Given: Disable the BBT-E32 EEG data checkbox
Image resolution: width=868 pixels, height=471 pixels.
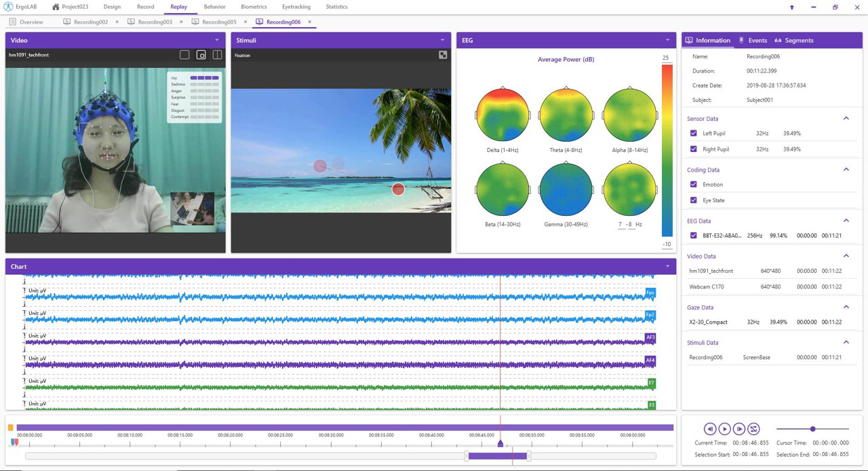Looking at the screenshot, I should tap(693, 235).
